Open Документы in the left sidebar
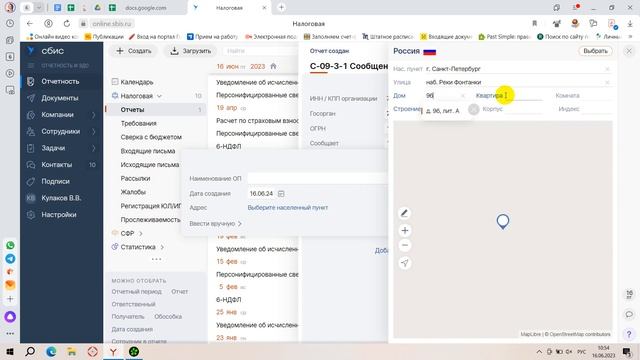Viewport: 640px width, 360px height. pos(60,98)
